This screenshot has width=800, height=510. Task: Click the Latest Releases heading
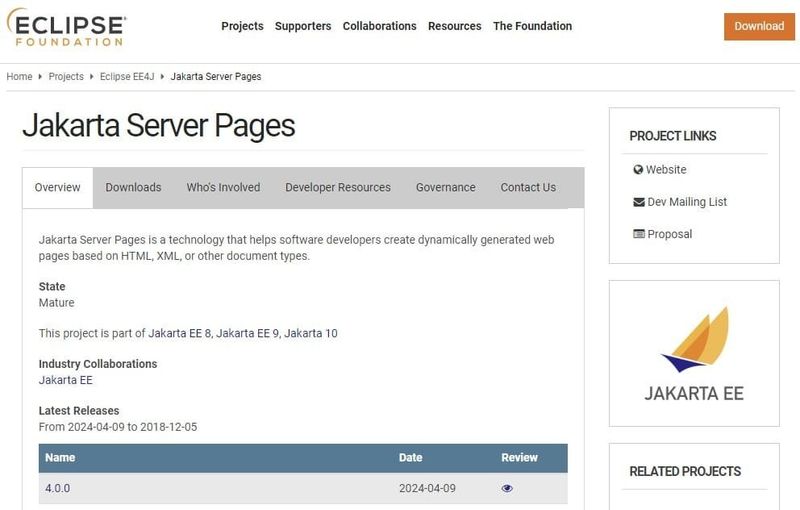click(x=79, y=411)
